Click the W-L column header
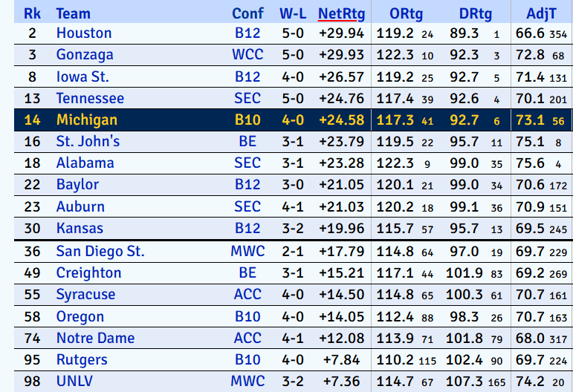 pyautogui.click(x=292, y=13)
